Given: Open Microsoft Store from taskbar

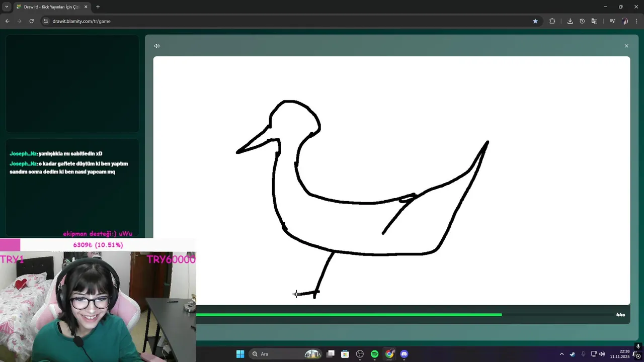Looking at the screenshot, I should [x=345, y=354].
